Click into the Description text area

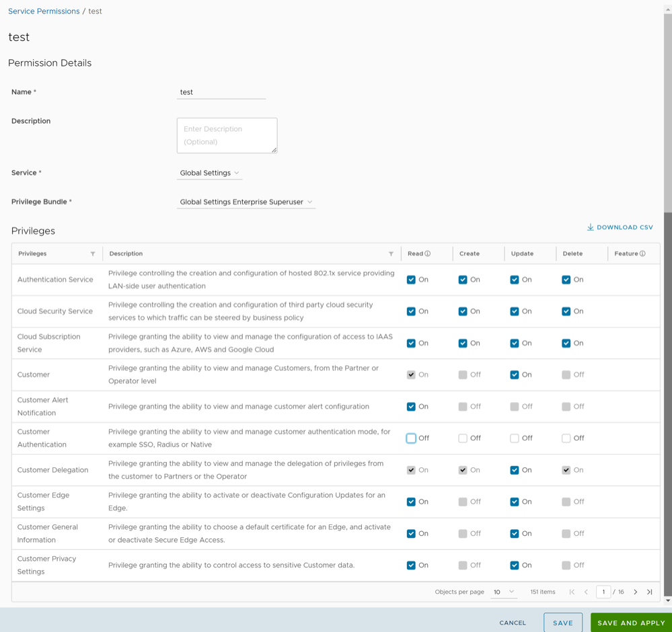(227, 136)
